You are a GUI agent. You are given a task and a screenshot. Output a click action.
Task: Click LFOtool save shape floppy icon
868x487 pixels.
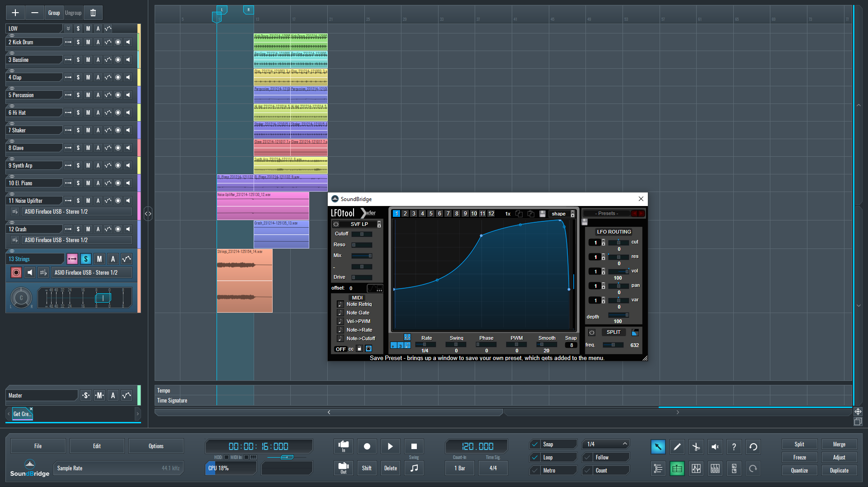click(x=542, y=214)
